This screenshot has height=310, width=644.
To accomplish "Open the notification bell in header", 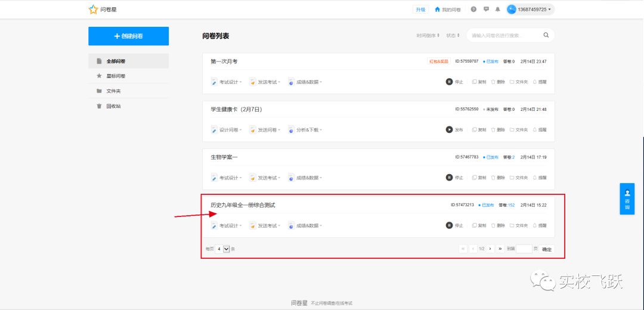I will (497, 10).
